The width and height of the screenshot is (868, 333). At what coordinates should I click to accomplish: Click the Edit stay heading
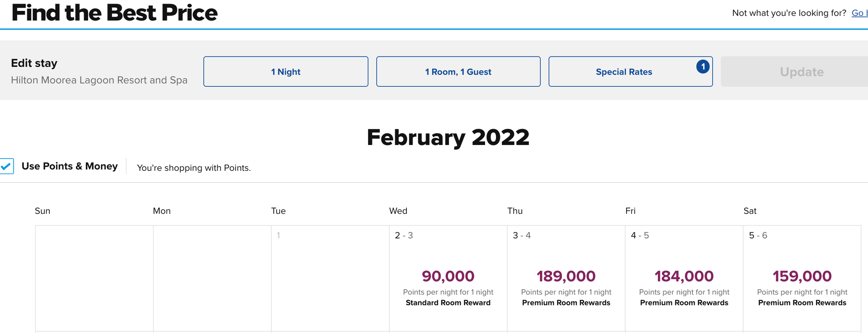pyautogui.click(x=33, y=63)
